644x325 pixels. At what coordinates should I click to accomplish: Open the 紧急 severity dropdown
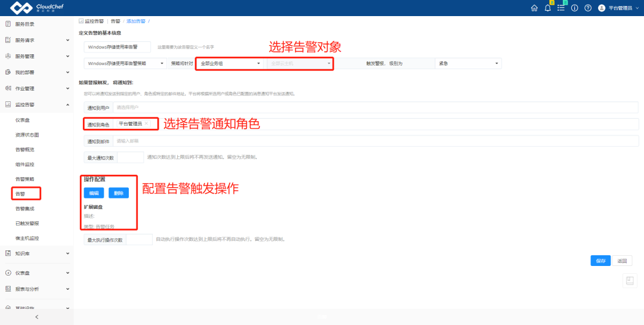click(x=468, y=64)
